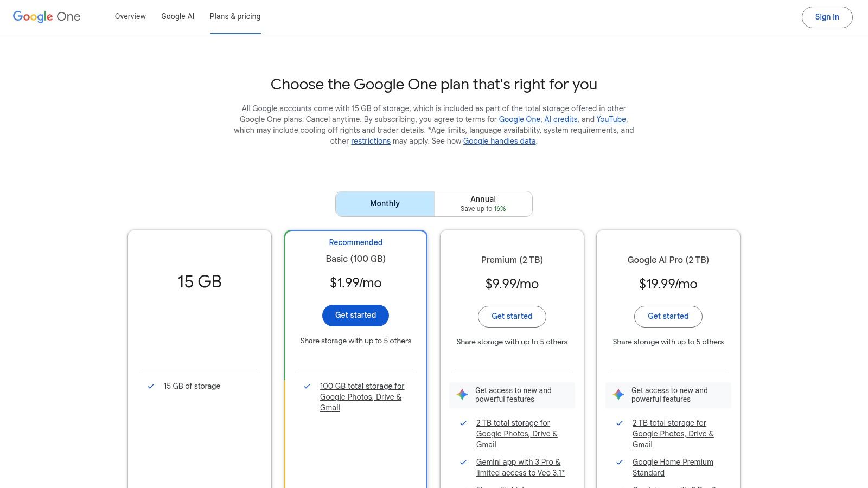Click the checkmark beside 15 GB of storage
This screenshot has width=868, height=488.
[150, 386]
